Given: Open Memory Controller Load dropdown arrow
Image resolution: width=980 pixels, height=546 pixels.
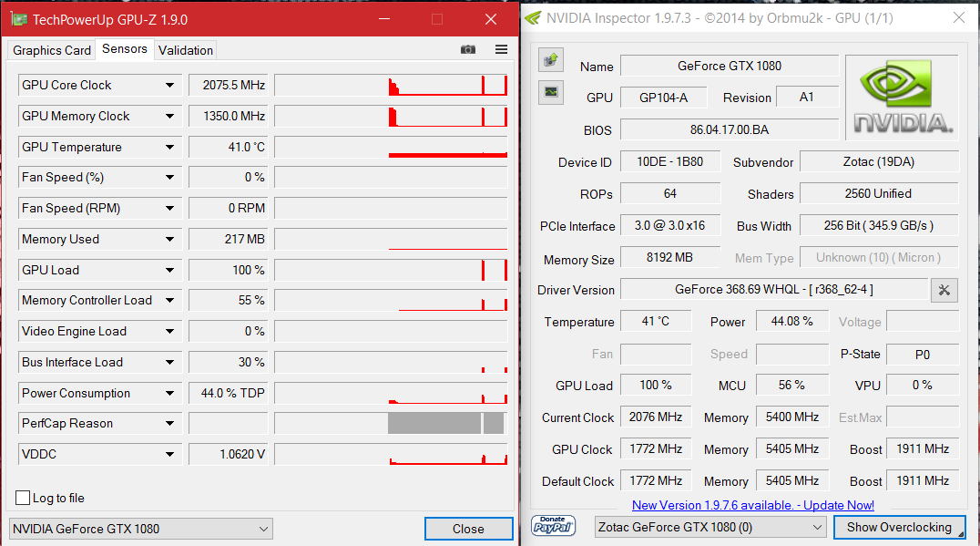Looking at the screenshot, I should [169, 300].
